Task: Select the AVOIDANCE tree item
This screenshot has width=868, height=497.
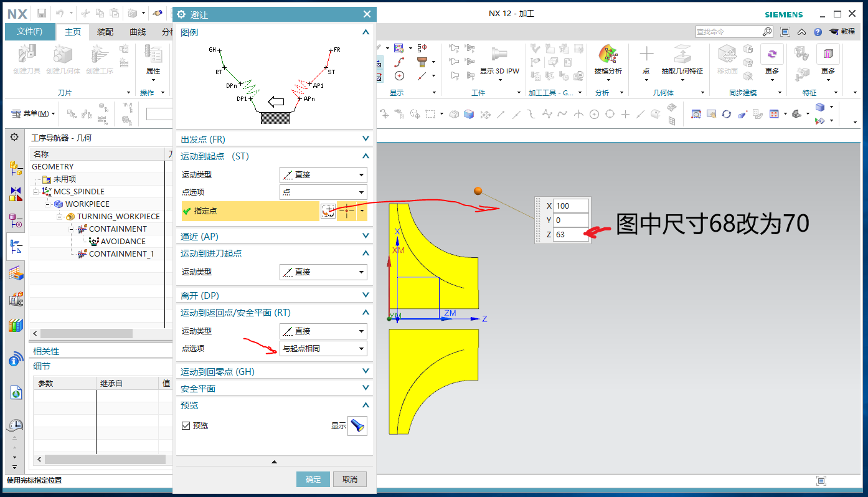Action: point(123,242)
